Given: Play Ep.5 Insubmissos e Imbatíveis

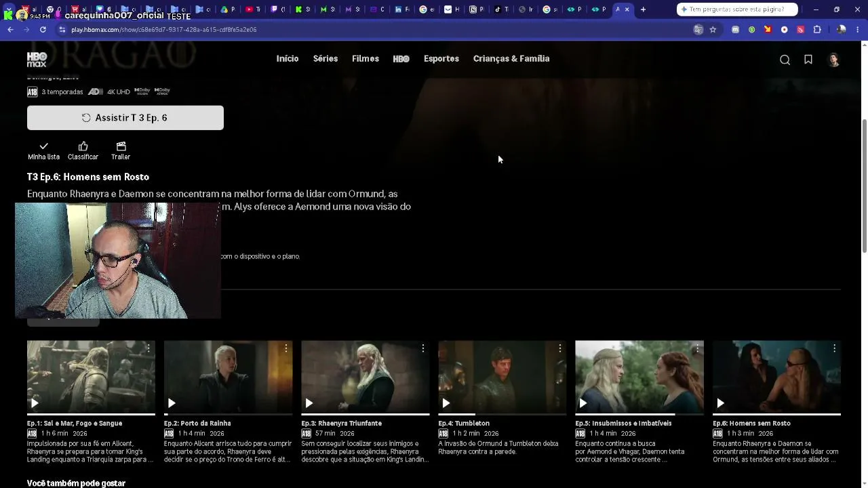Looking at the screenshot, I should (583, 403).
